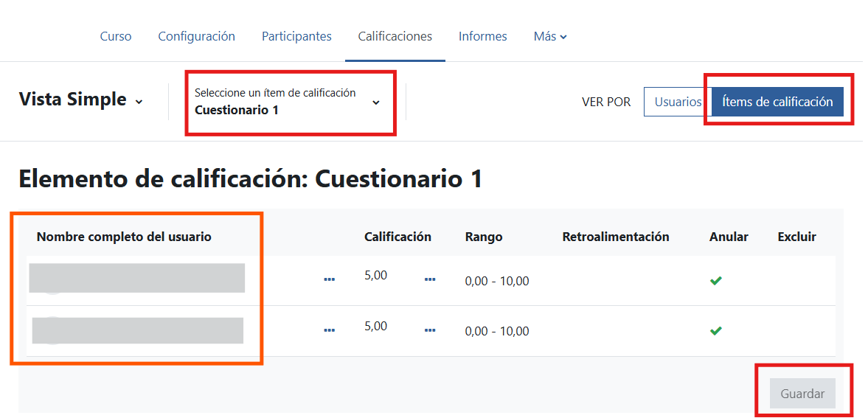Viewport: 868px width, 418px height.
Task: Select the Calificaciones tab
Action: pos(395,37)
